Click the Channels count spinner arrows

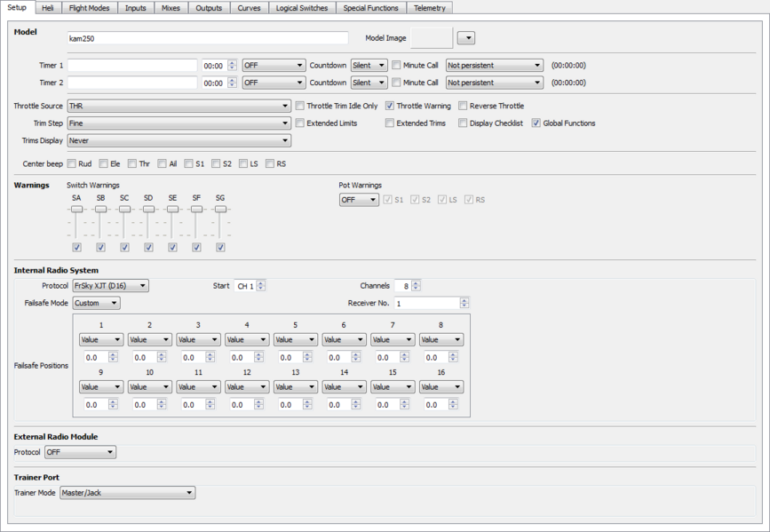(416, 286)
